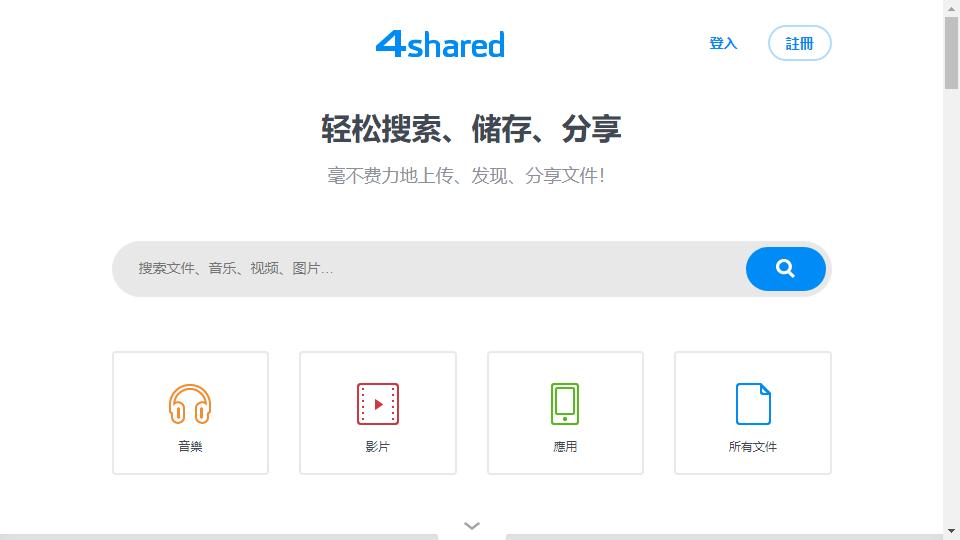
Task: Click the vertical scrollbar thumb
Action: click(x=951, y=52)
